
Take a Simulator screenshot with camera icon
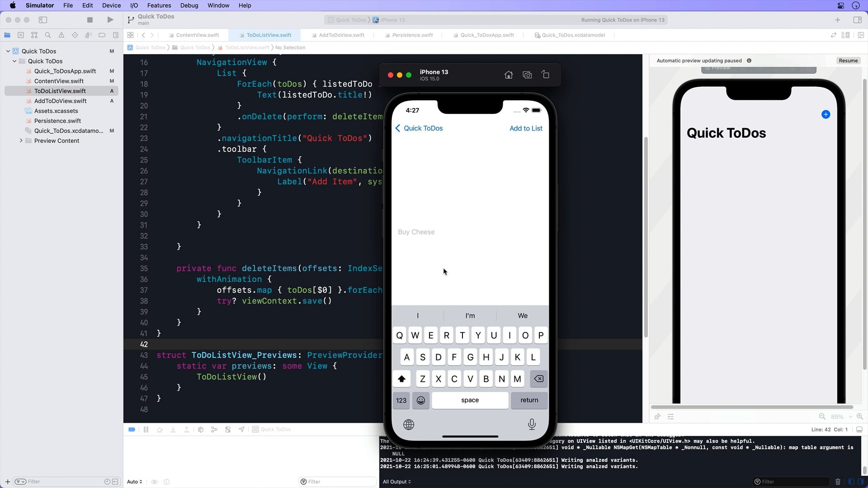[x=527, y=75]
